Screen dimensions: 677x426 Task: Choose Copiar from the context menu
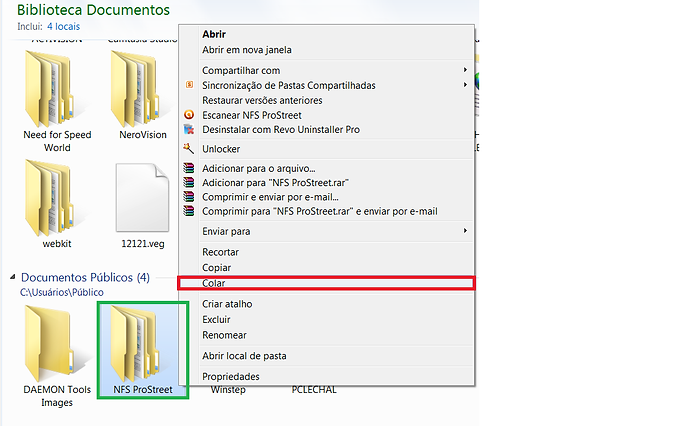point(216,268)
